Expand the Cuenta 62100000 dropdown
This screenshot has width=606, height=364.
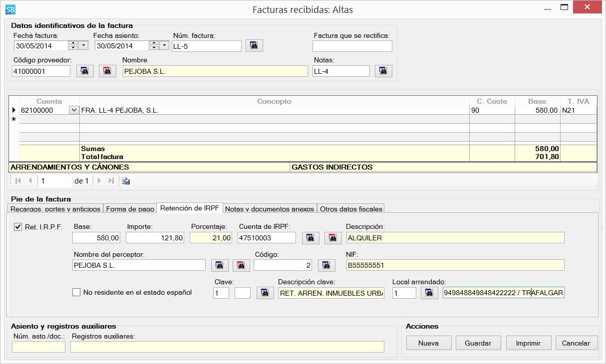74,110
